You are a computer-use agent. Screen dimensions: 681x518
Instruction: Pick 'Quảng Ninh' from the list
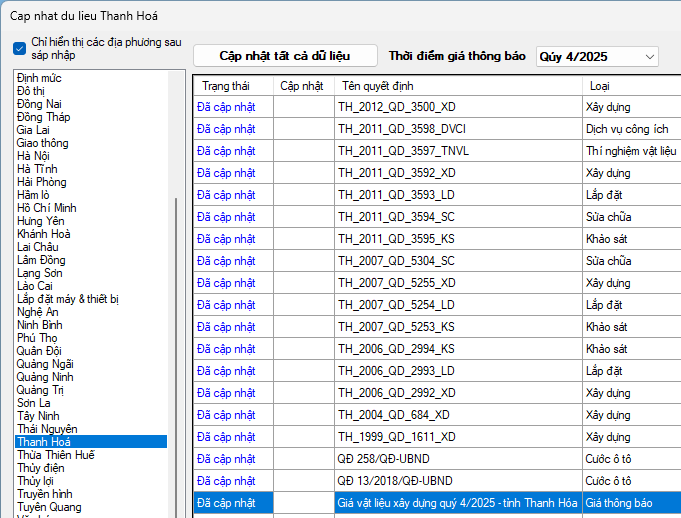tap(45, 377)
